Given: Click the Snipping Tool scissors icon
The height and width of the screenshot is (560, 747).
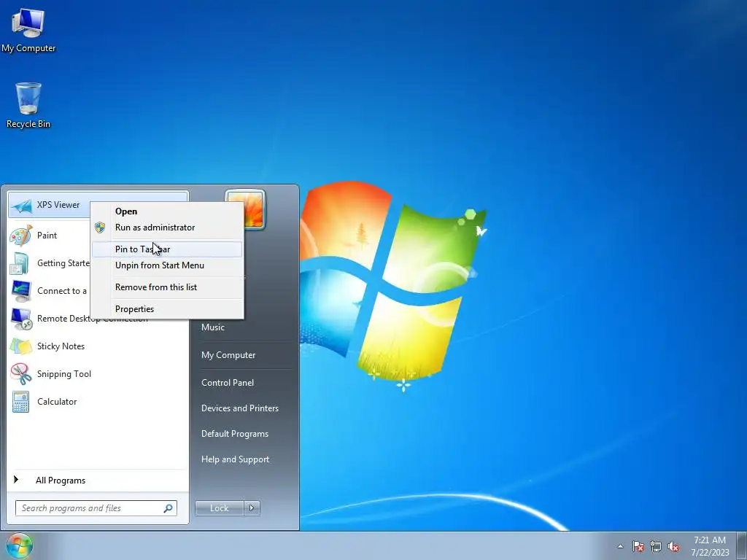Looking at the screenshot, I should point(21,374).
